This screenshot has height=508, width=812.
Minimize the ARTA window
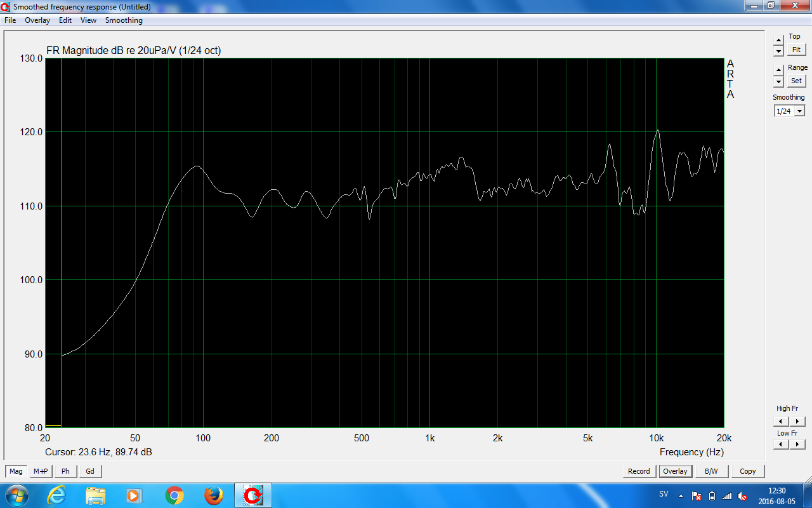click(754, 6)
